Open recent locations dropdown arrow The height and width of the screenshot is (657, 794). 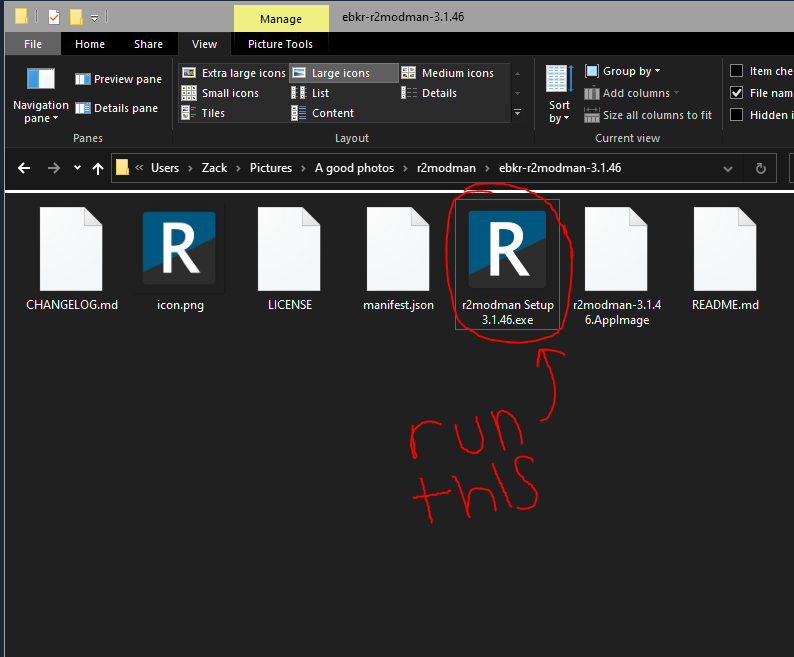[77, 167]
